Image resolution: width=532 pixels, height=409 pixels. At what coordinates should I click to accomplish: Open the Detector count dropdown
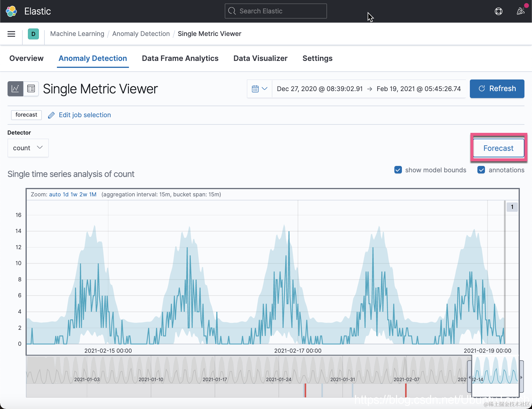(28, 148)
